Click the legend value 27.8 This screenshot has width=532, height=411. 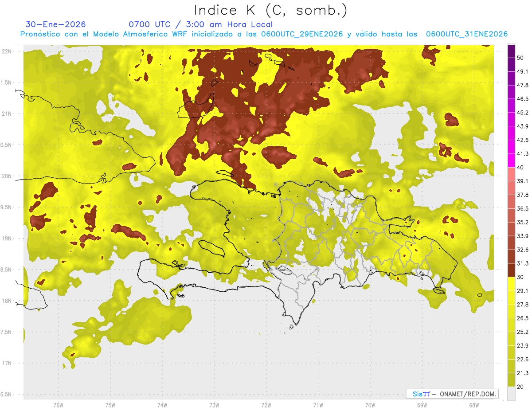tap(522, 305)
